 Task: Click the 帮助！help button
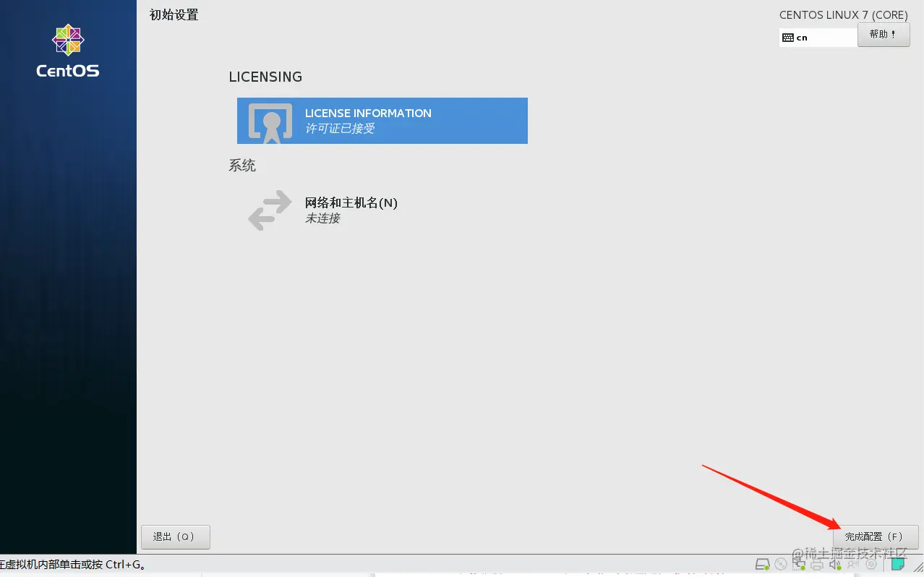pos(884,35)
